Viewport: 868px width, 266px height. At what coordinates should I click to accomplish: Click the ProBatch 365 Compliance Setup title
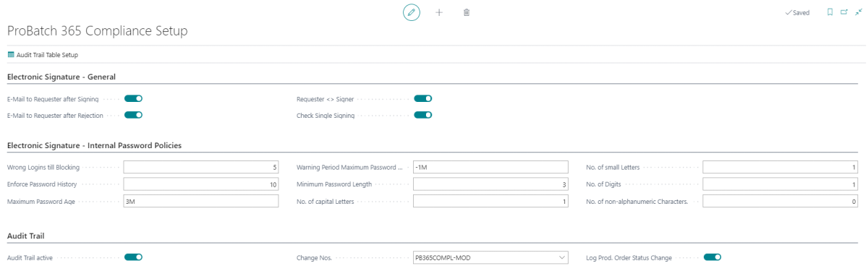(97, 31)
